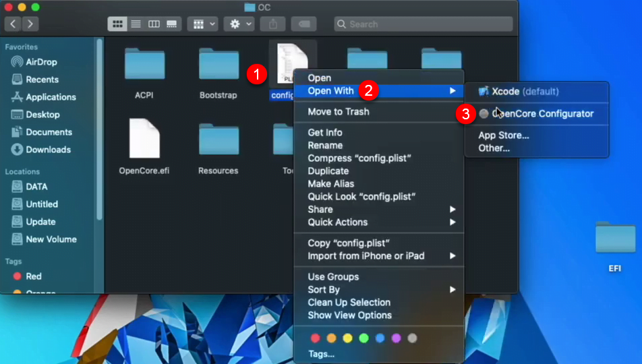Expand the Share submenu
Viewport: 642px width, 364px height.
(379, 210)
